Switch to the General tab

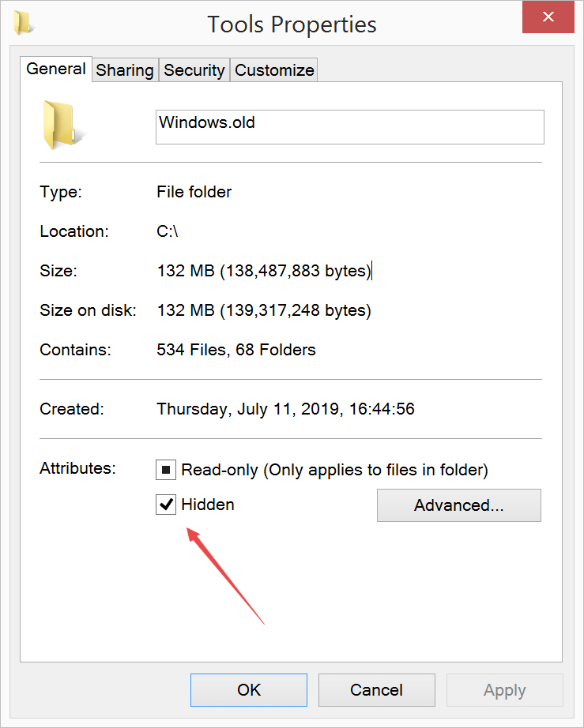[x=56, y=69]
